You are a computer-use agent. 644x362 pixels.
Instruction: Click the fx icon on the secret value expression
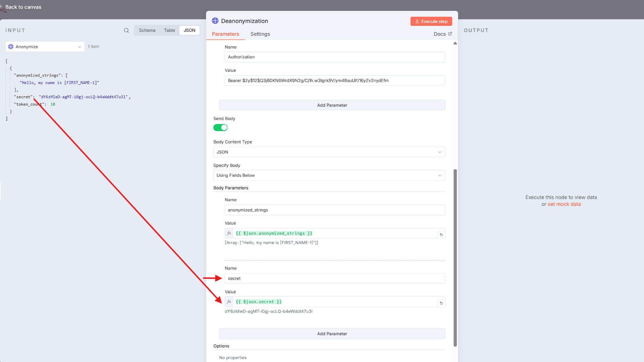(x=229, y=302)
